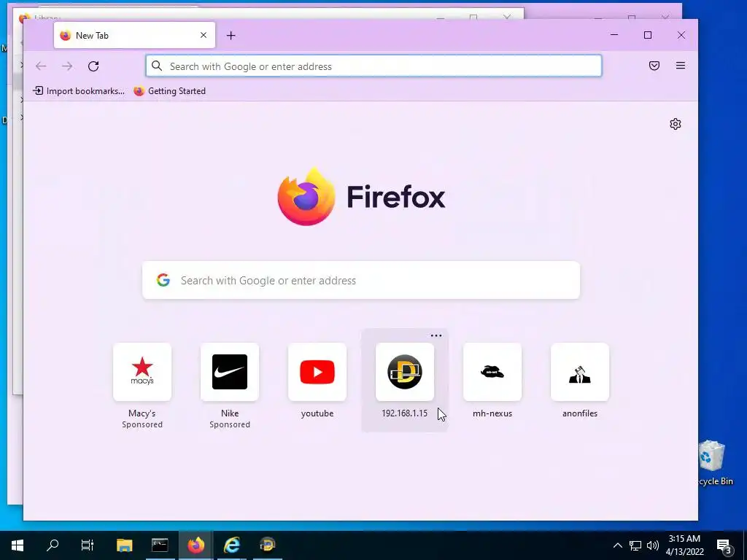
Task: Maximize the Firefox window
Action: (648, 35)
